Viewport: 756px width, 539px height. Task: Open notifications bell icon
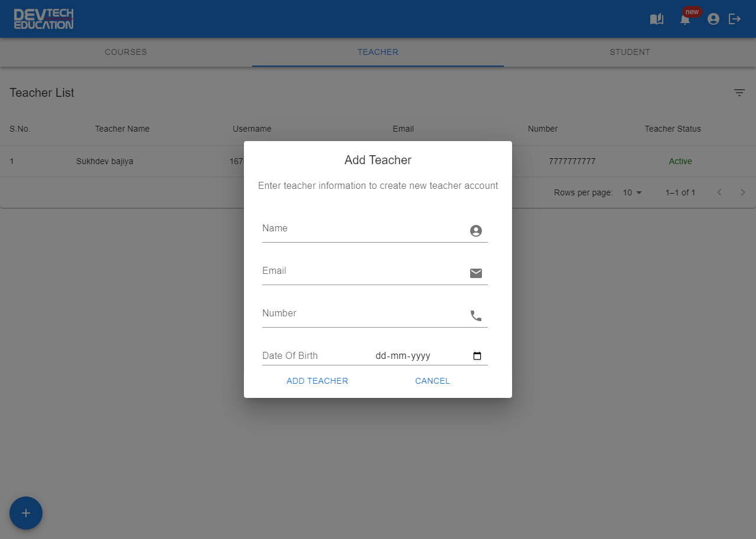coord(685,19)
